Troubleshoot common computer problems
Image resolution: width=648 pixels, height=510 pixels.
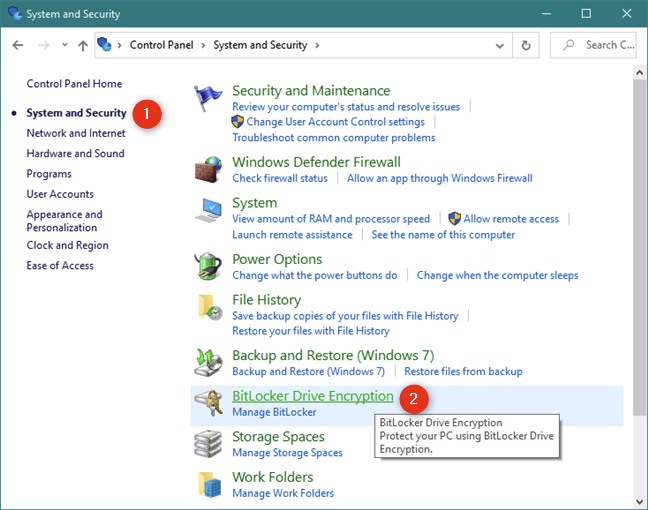(x=334, y=137)
